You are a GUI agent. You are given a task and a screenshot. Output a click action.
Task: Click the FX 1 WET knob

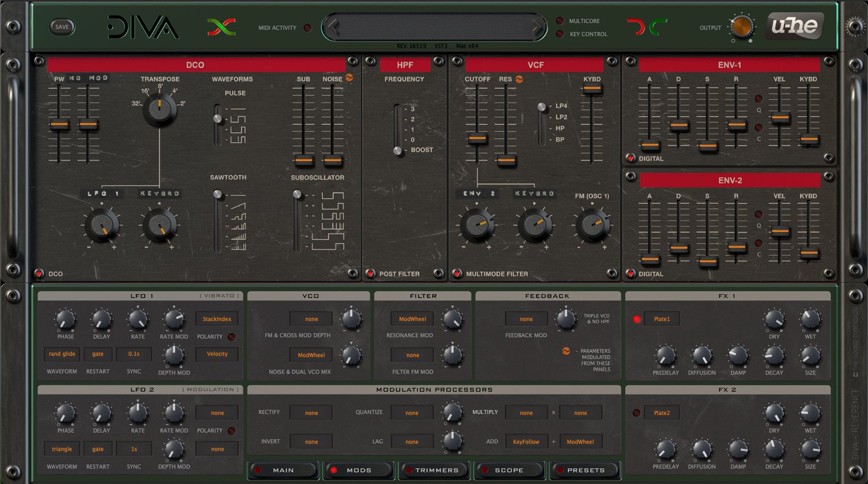(x=810, y=319)
